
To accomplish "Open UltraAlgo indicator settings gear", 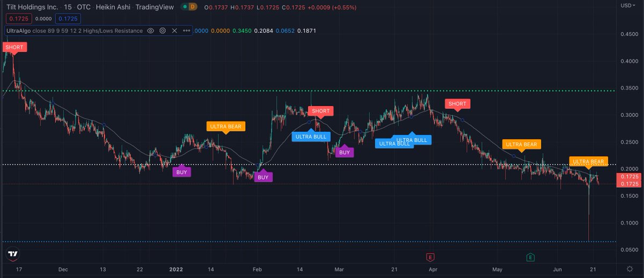I will click(x=163, y=31).
